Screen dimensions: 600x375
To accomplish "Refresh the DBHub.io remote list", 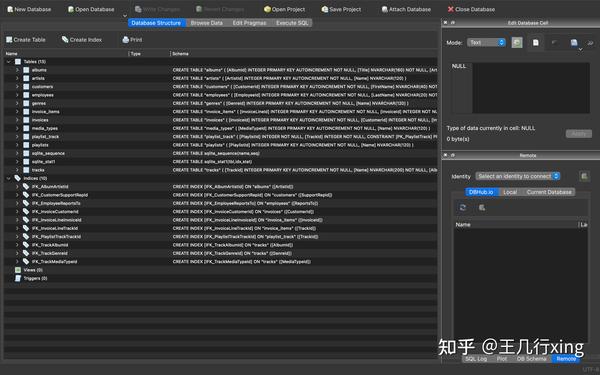I will click(463, 207).
